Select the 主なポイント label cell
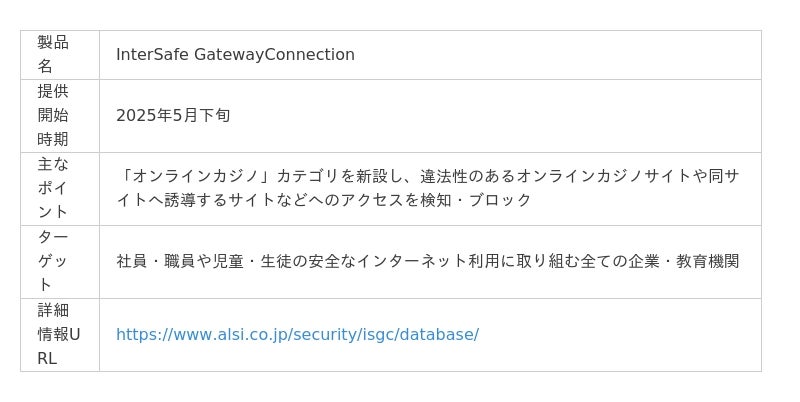The width and height of the screenshot is (800, 402). (53, 188)
